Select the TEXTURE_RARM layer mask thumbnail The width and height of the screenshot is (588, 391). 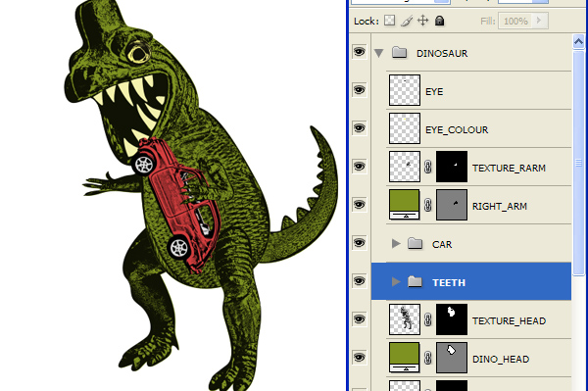[x=452, y=167]
